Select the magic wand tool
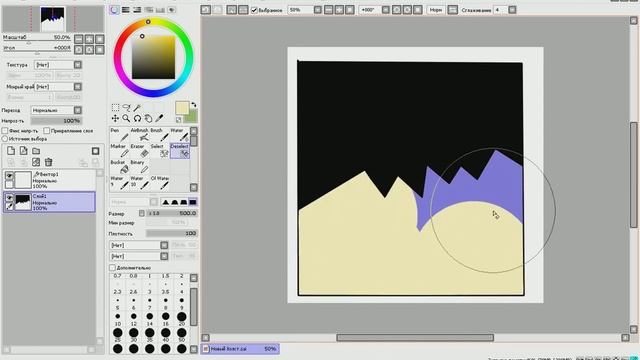The width and height of the screenshot is (640, 360). pos(137,107)
